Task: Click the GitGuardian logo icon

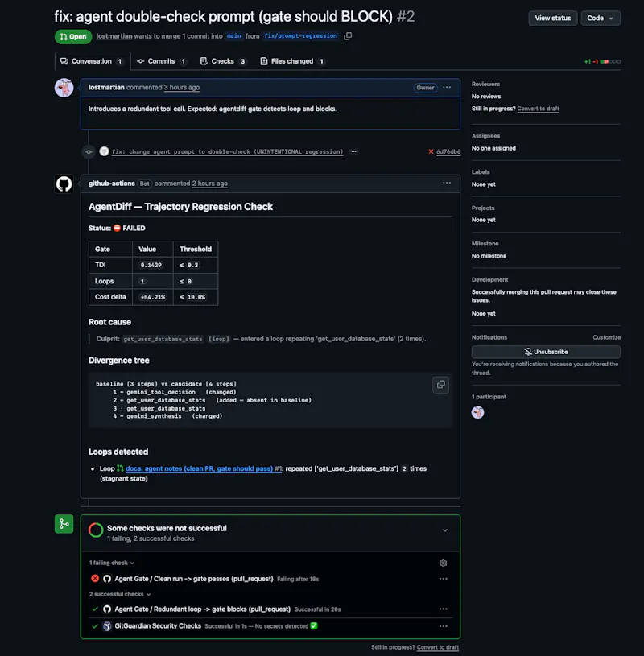Action: click(x=107, y=626)
